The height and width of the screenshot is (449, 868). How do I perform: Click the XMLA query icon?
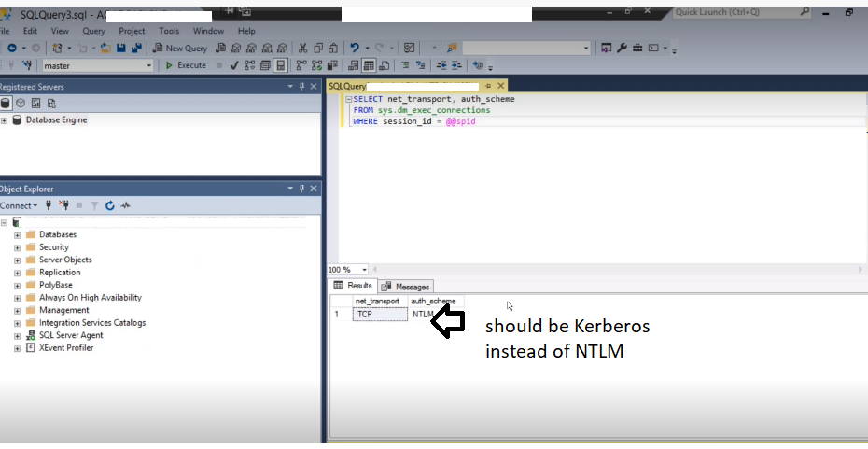click(x=267, y=49)
